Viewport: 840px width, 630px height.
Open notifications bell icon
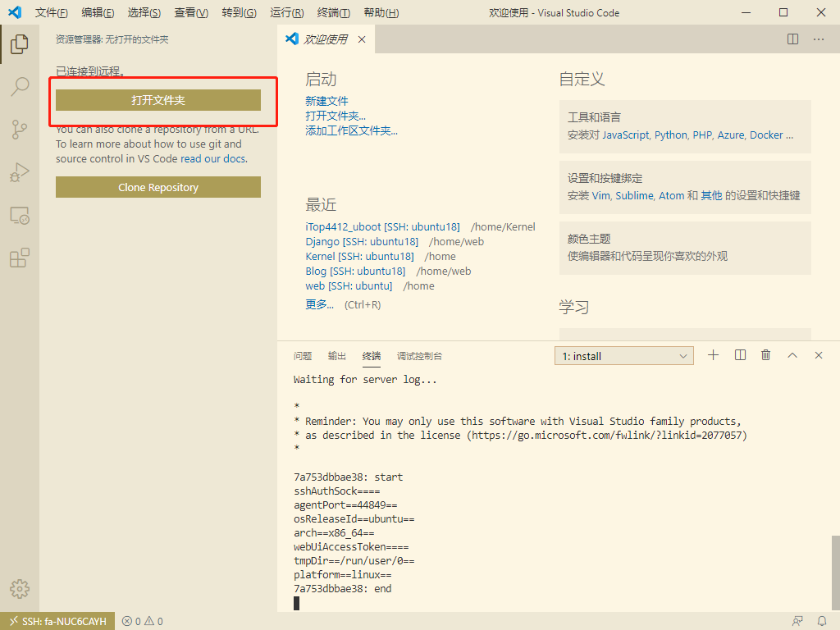pos(822,622)
